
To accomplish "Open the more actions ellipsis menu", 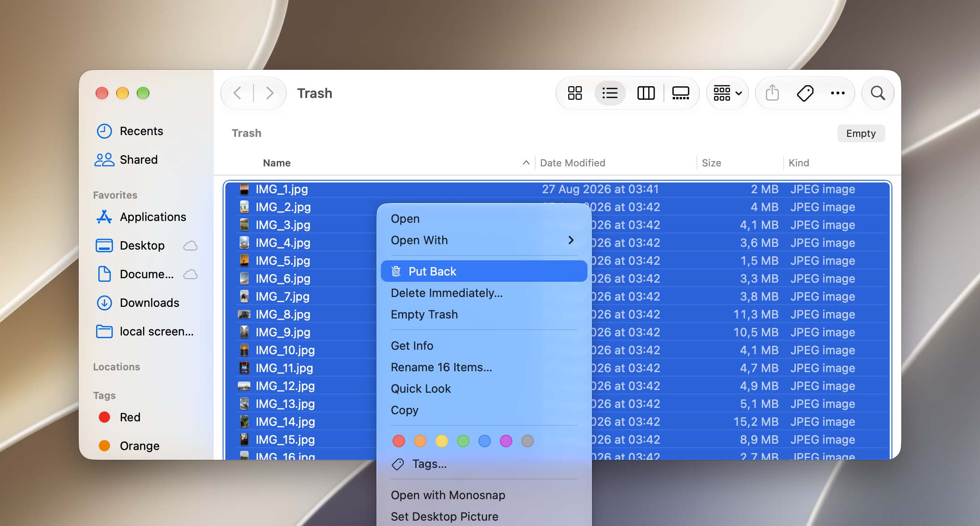I will point(837,93).
